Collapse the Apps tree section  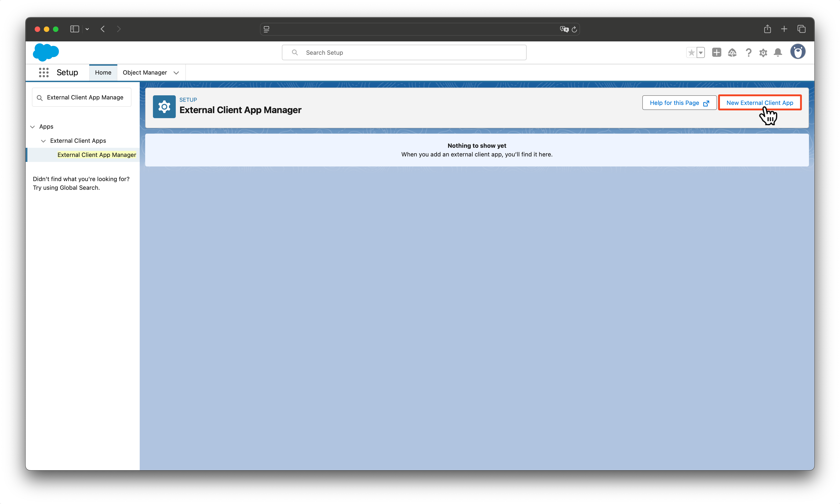pos(33,127)
